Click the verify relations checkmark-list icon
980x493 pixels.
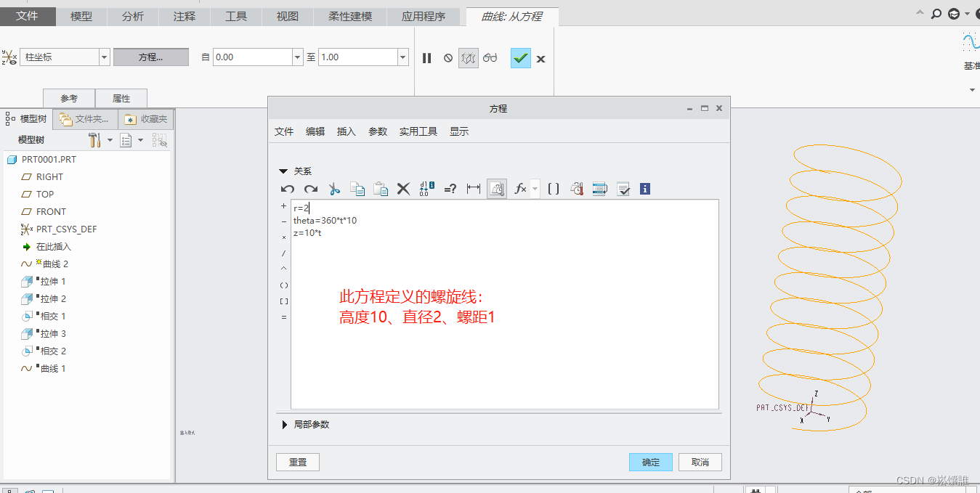point(623,189)
